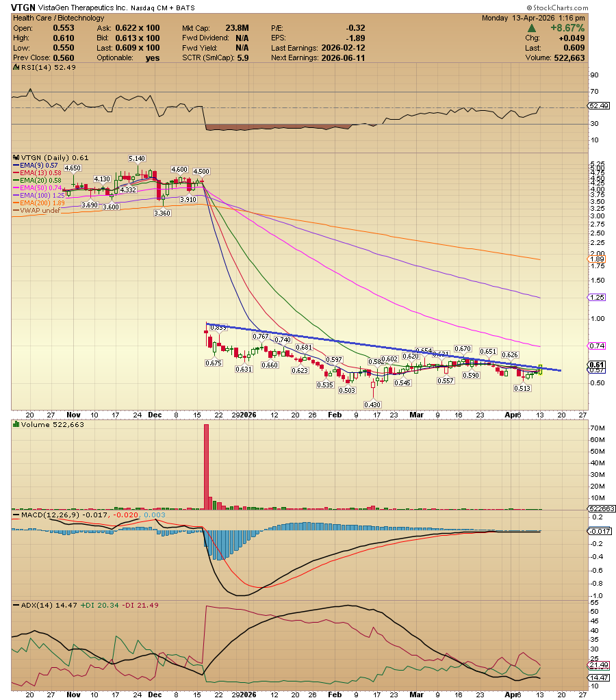Click the 4.650 price annotation
616x700 pixels.
click(x=73, y=168)
